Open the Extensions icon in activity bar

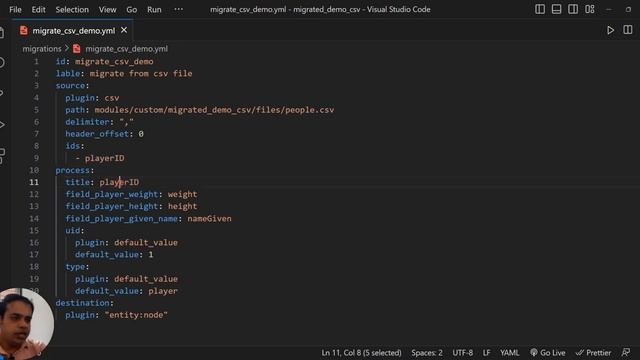coord(2,155)
